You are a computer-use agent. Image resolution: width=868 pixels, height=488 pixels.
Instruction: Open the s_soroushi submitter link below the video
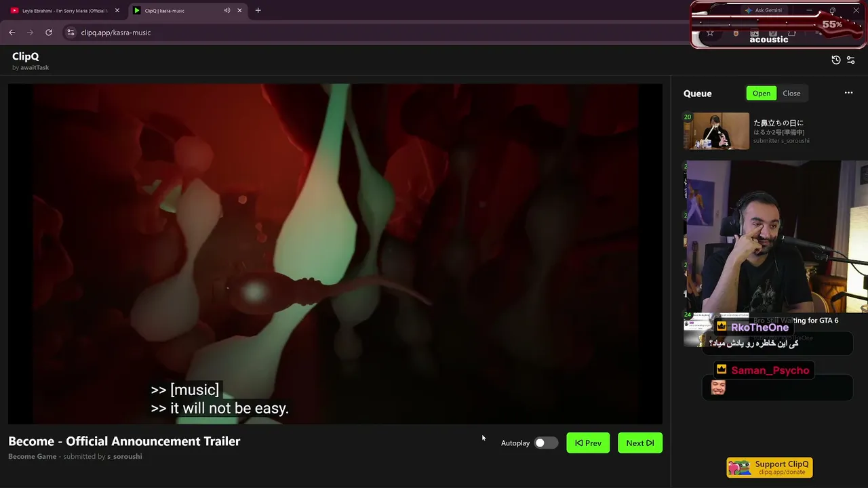coord(125,457)
